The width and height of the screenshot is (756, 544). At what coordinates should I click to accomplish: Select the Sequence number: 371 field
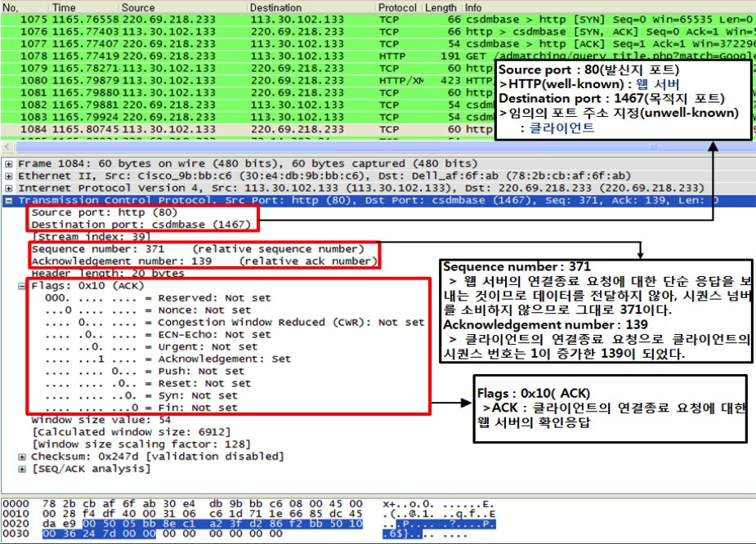coord(198,249)
